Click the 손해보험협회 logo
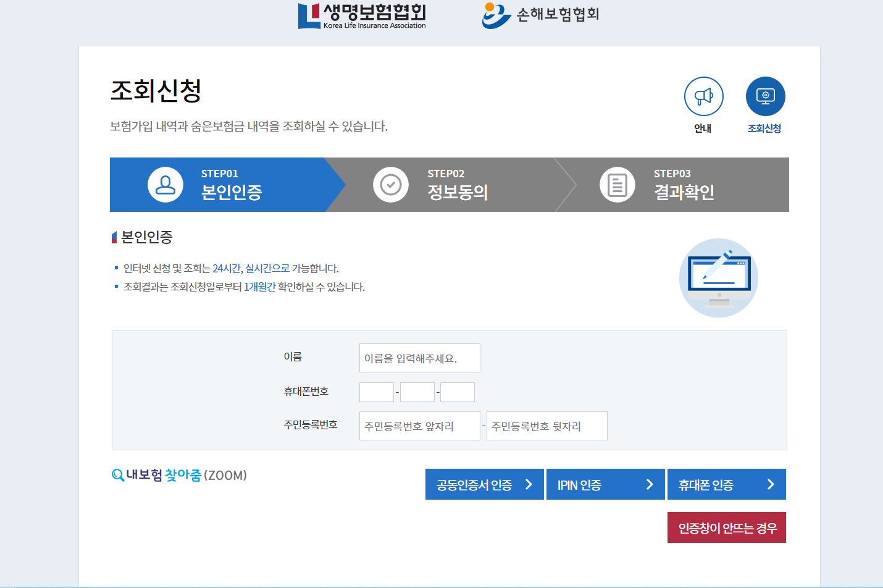This screenshot has width=883, height=588. click(540, 15)
